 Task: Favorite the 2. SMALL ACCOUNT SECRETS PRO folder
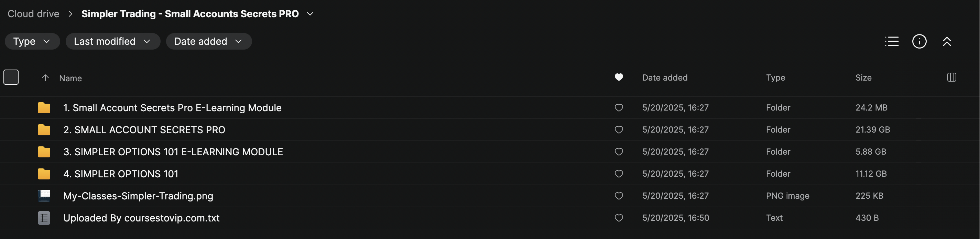coord(619,130)
